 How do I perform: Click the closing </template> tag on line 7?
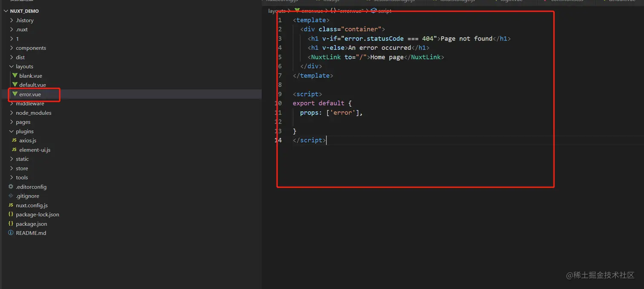(x=313, y=76)
